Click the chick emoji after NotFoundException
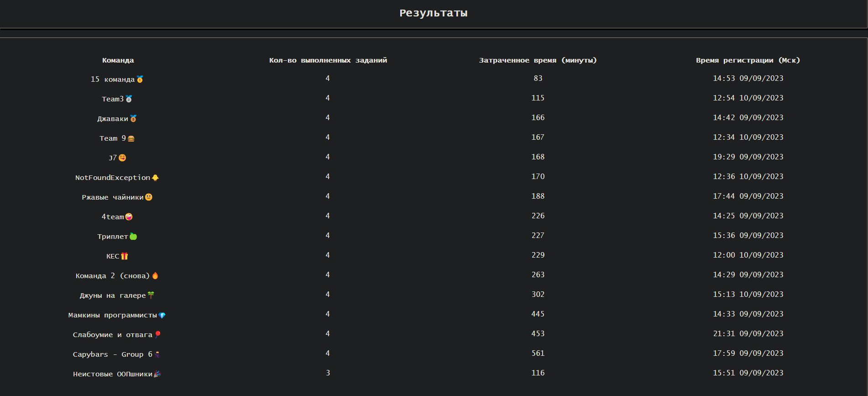 coord(155,178)
